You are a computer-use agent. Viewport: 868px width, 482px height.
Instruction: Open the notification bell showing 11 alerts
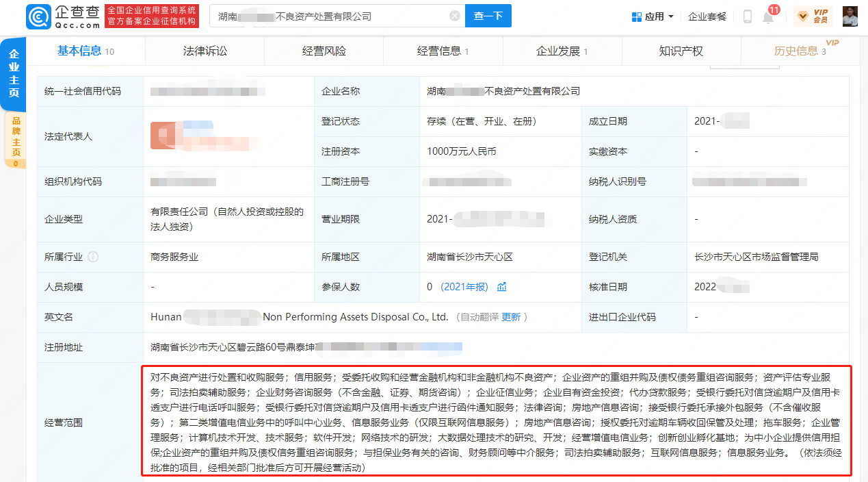click(x=768, y=17)
